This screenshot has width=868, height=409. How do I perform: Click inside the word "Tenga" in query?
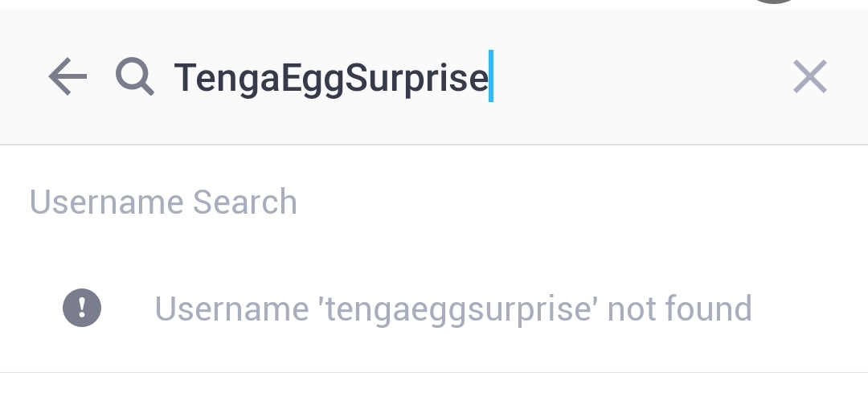[227, 79]
